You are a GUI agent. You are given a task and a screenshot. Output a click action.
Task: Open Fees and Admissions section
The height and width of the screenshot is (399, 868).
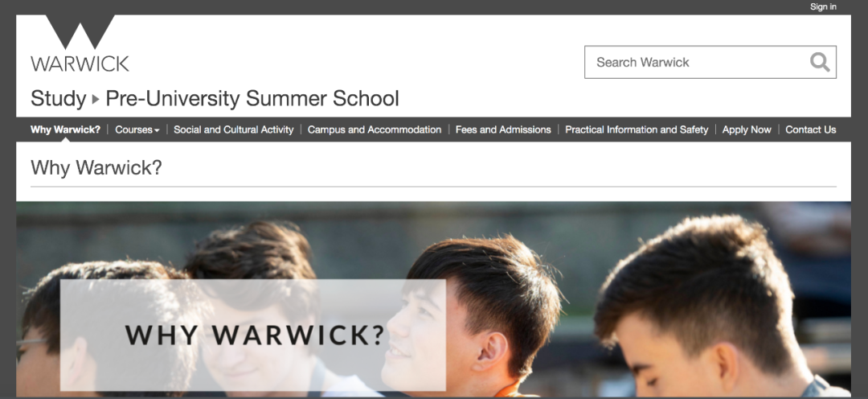coord(503,130)
